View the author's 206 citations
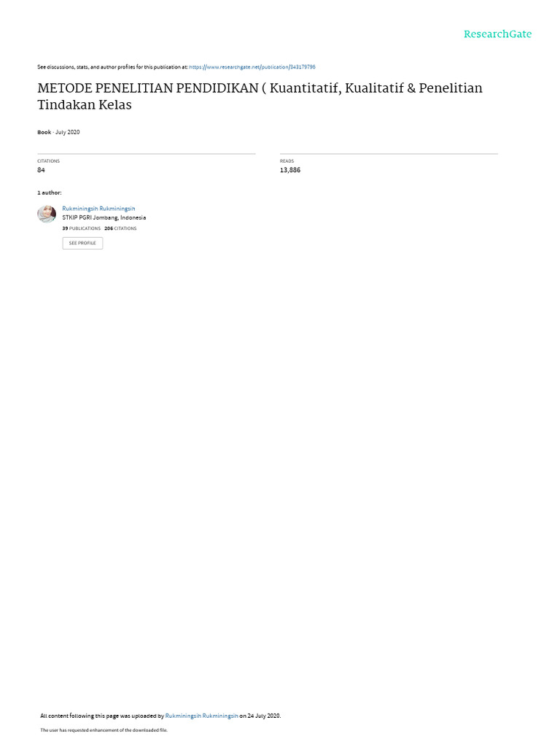The image size is (560, 747). [x=120, y=228]
